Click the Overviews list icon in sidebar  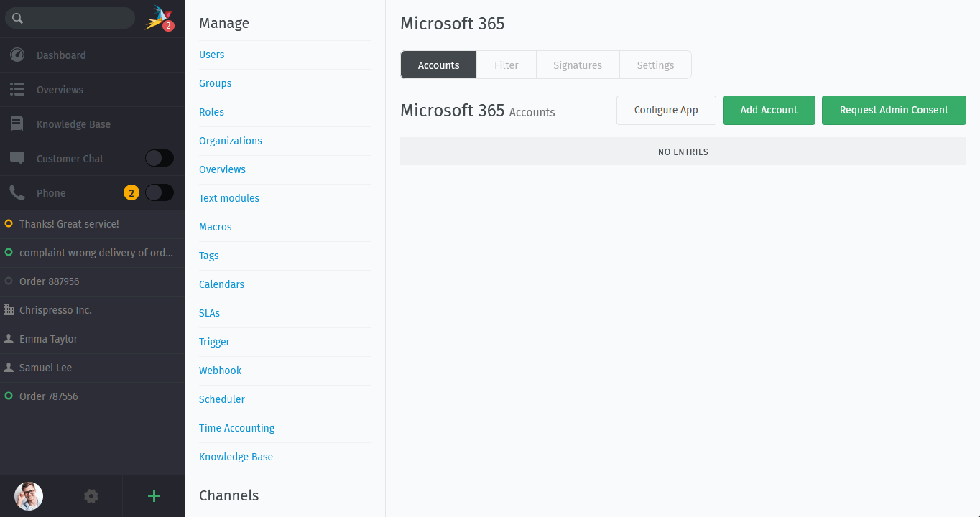click(17, 90)
